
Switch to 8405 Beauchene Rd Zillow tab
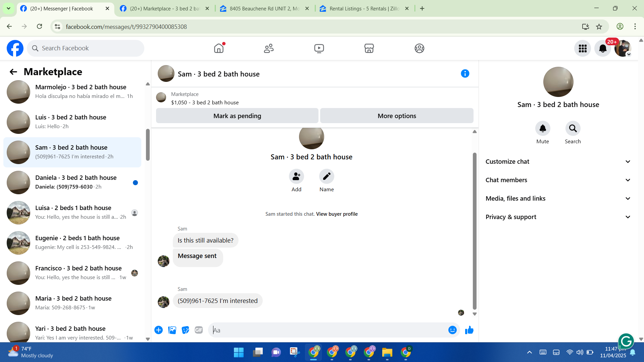click(264, 9)
